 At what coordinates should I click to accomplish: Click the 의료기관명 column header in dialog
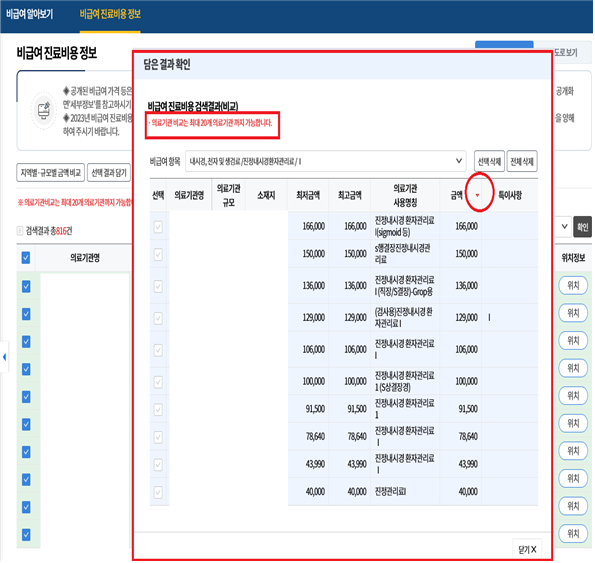coord(189,195)
